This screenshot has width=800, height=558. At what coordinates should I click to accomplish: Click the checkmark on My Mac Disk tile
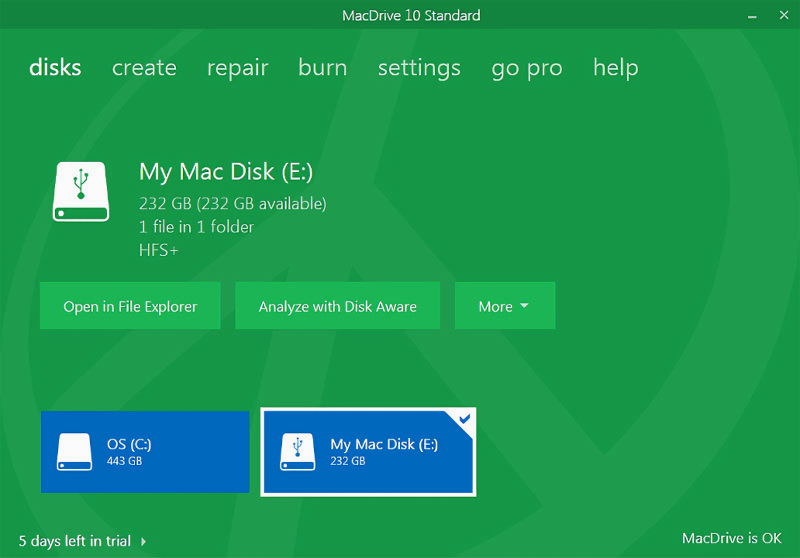tap(464, 419)
